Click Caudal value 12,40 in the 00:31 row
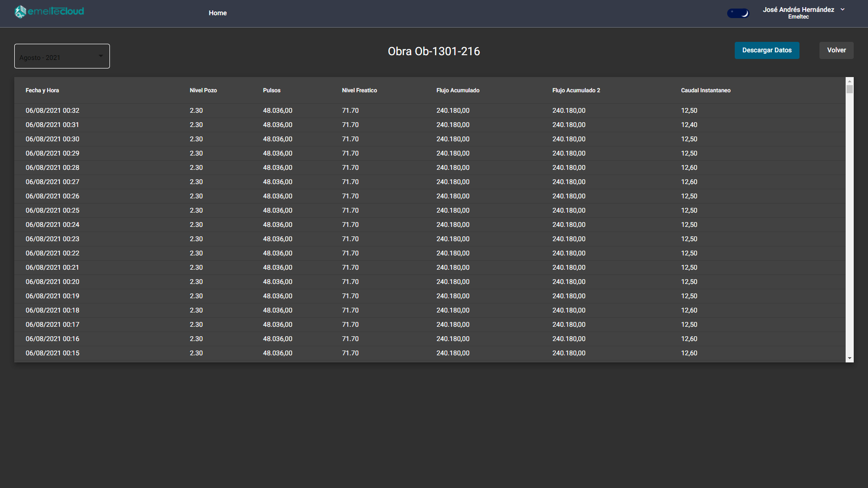868x488 pixels. [x=689, y=125]
